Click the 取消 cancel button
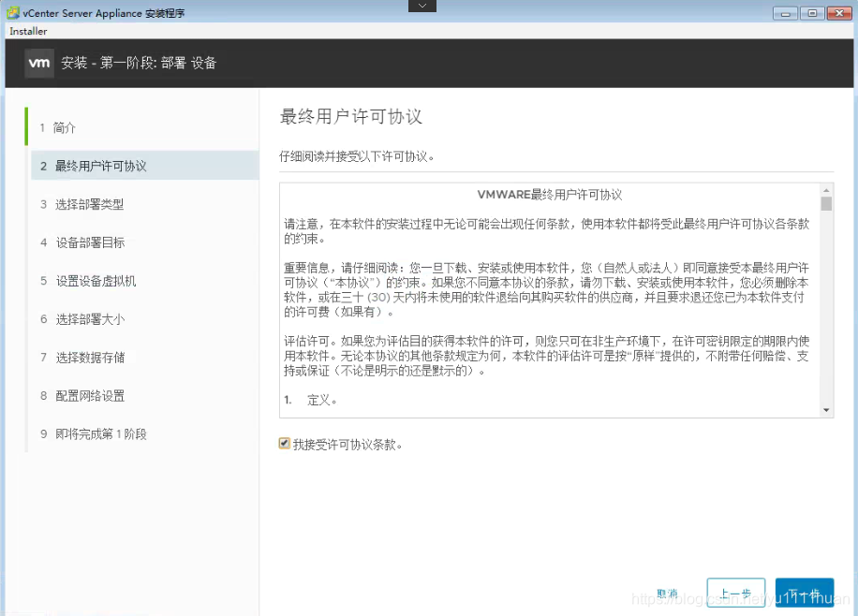This screenshot has width=858, height=616. click(x=667, y=594)
